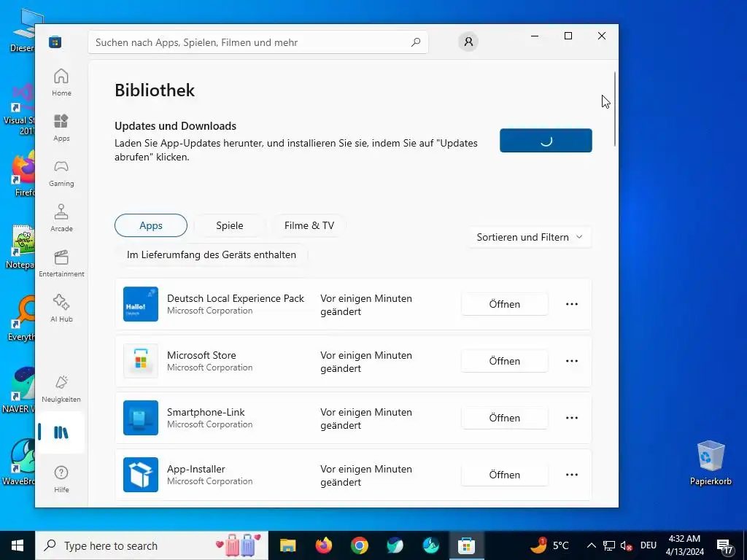
Task: Open more options for Smartphone-Link
Action: click(x=572, y=418)
